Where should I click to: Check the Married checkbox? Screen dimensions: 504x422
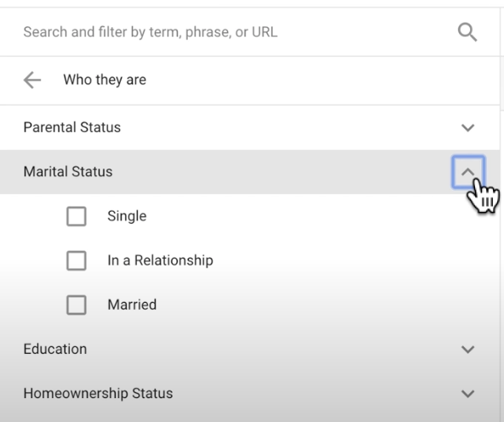coord(76,305)
